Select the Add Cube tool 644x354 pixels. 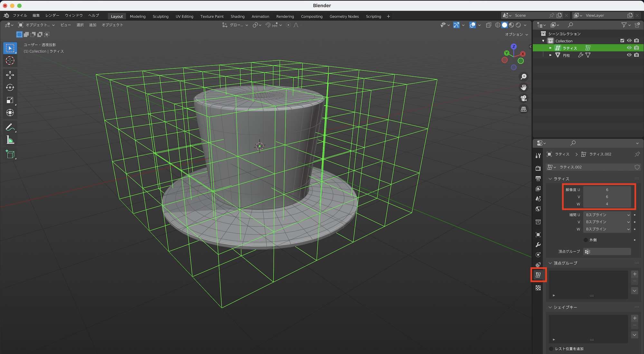pyautogui.click(x=10, y=154)
